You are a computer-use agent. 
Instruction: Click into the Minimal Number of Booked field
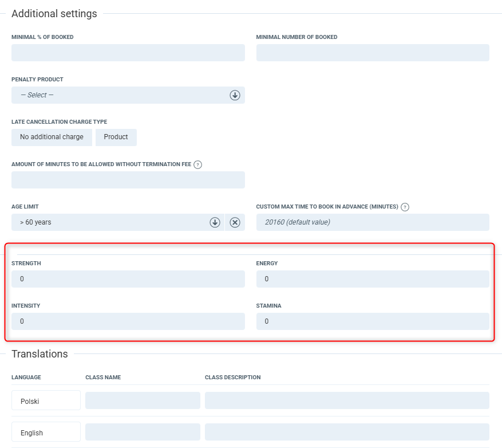tap(373, 53)
